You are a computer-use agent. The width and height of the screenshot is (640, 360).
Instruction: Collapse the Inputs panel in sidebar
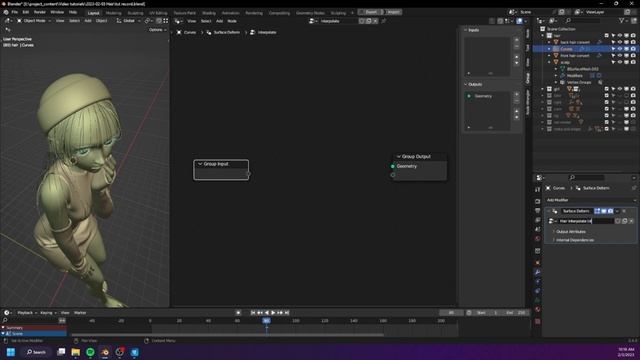click(x=466, y=30)
